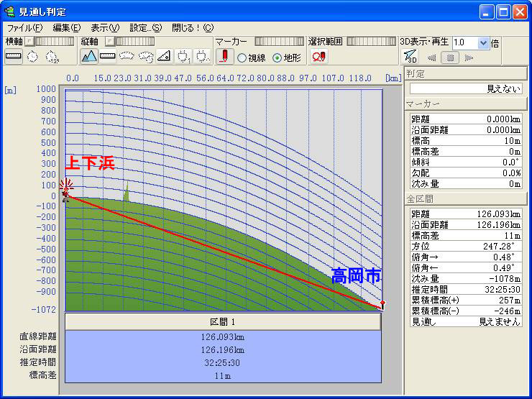
Task: Open the 表示(V) menu
Action: (105, 28)
